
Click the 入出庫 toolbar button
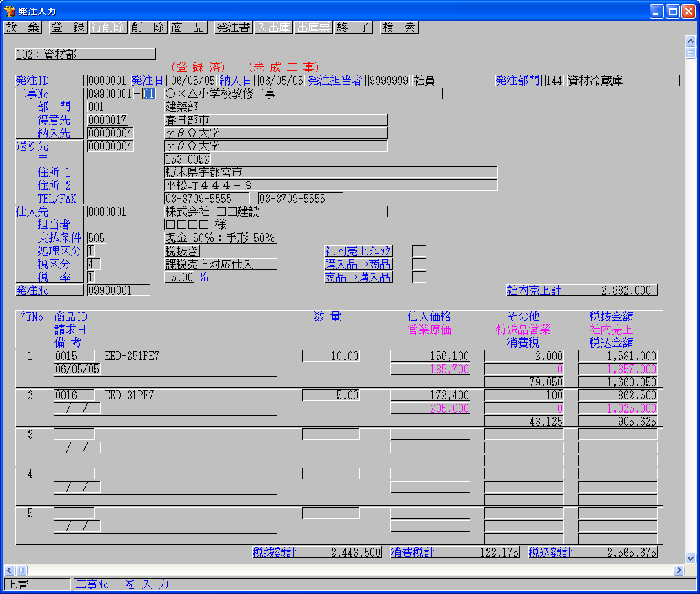pos(274,28)
